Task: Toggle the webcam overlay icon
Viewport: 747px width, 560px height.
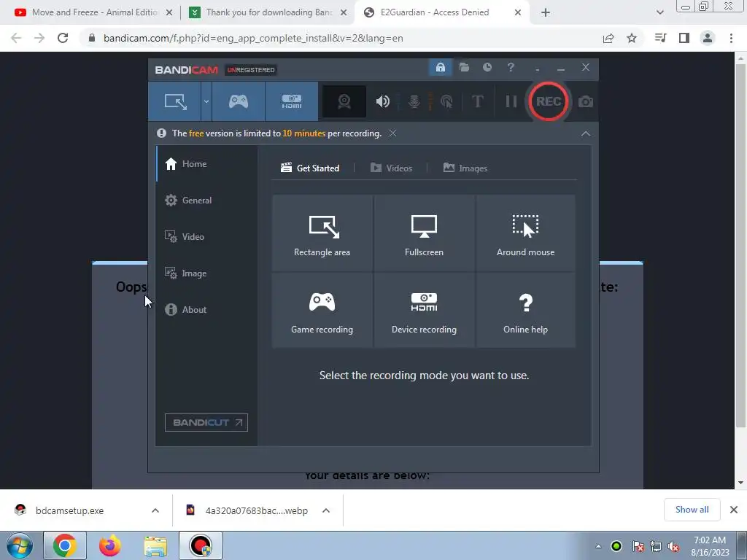Action: tap(344, 101)
